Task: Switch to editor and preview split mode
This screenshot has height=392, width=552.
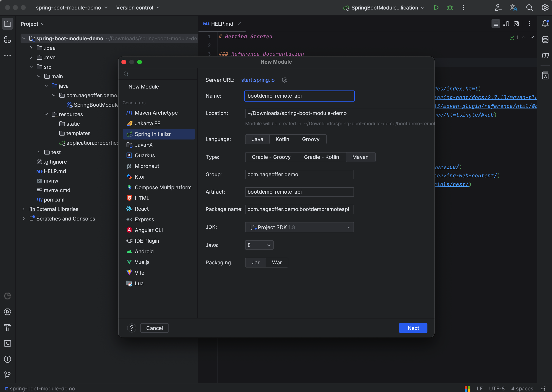Action: click(x=506, y=24)
